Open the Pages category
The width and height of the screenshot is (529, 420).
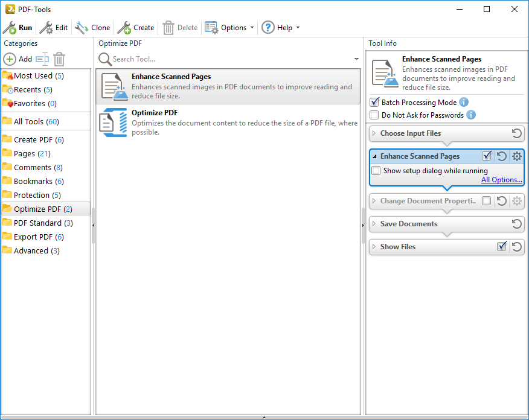46,153
